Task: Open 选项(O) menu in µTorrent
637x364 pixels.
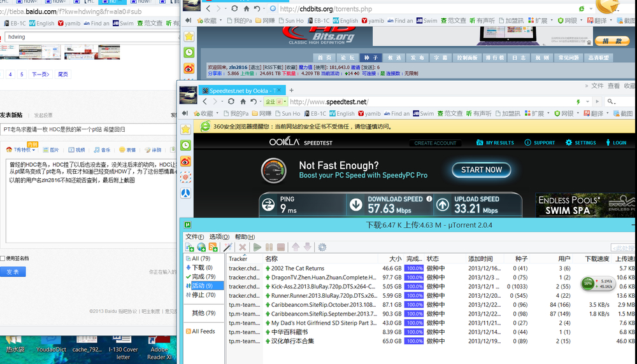Action: pos(219,237)
